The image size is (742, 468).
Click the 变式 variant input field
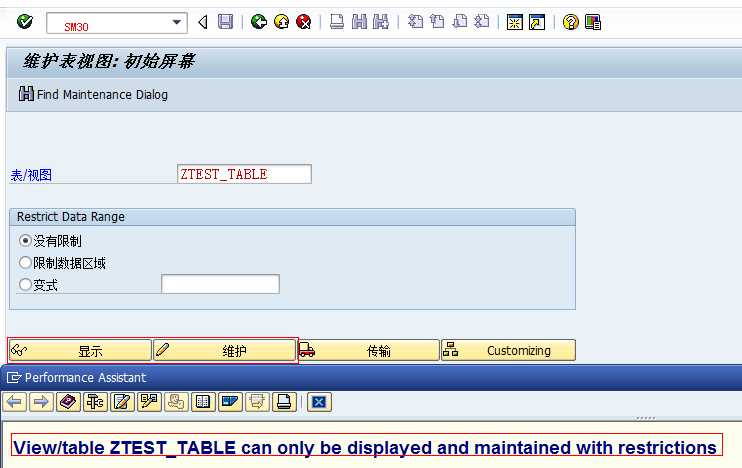point(221,284)
